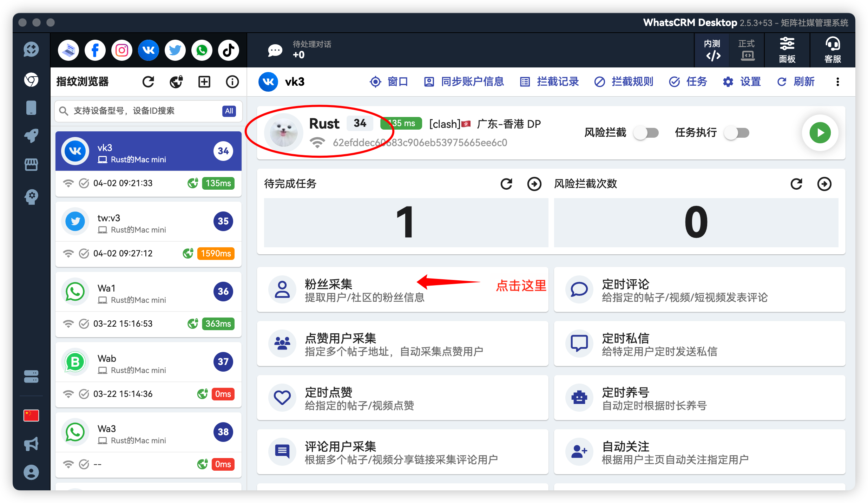Image resolution: width=868 pixels, height=503 pixels.
Task: Enable the 风险拦截 toggle
Action: [646, 133]
